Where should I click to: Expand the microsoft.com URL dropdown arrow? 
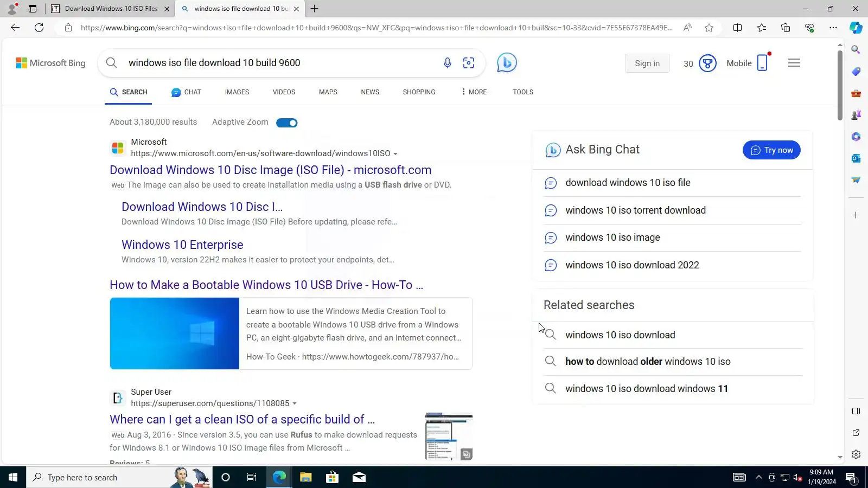click(395, 154)
